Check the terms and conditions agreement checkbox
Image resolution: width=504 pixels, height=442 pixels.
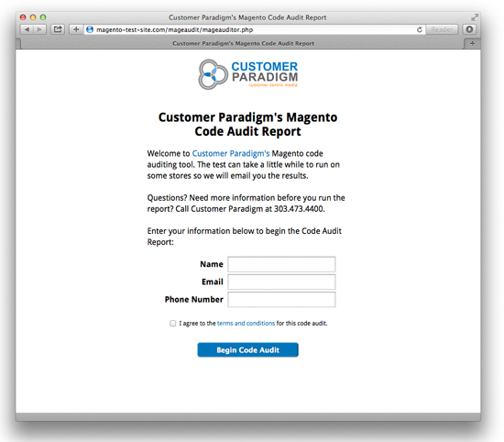pos(173,324)
